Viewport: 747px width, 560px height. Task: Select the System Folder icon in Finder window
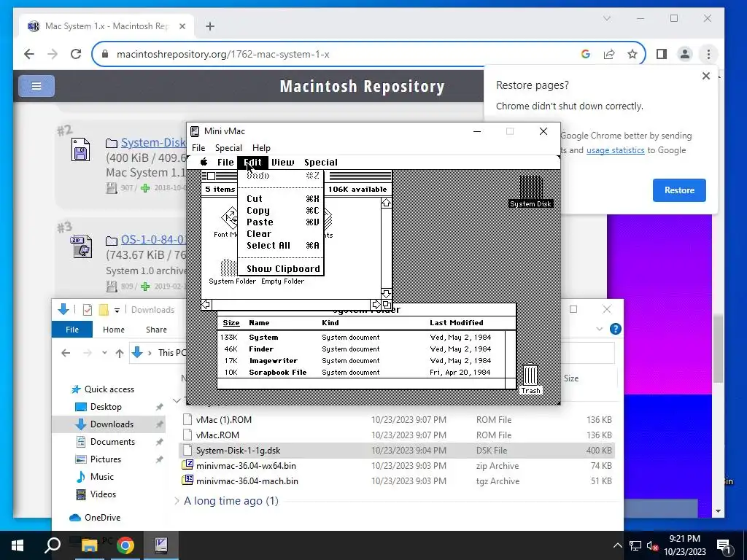click(x=232, y=272)
